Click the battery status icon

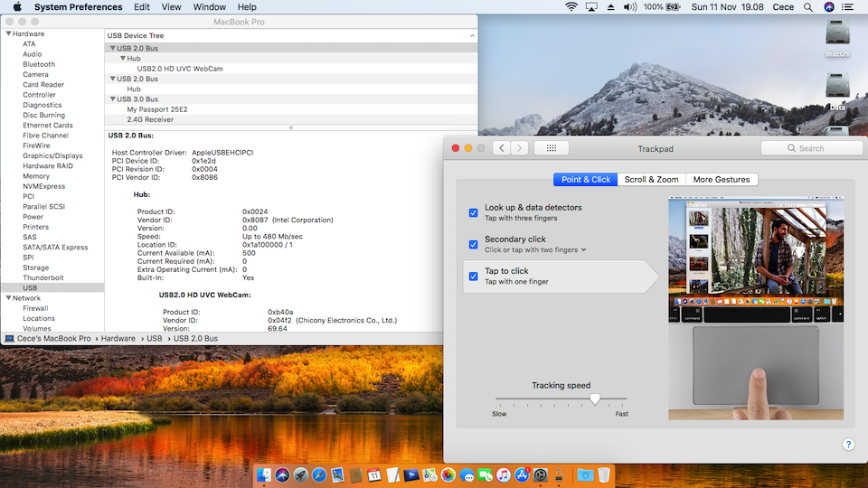(x=673, y=6)
